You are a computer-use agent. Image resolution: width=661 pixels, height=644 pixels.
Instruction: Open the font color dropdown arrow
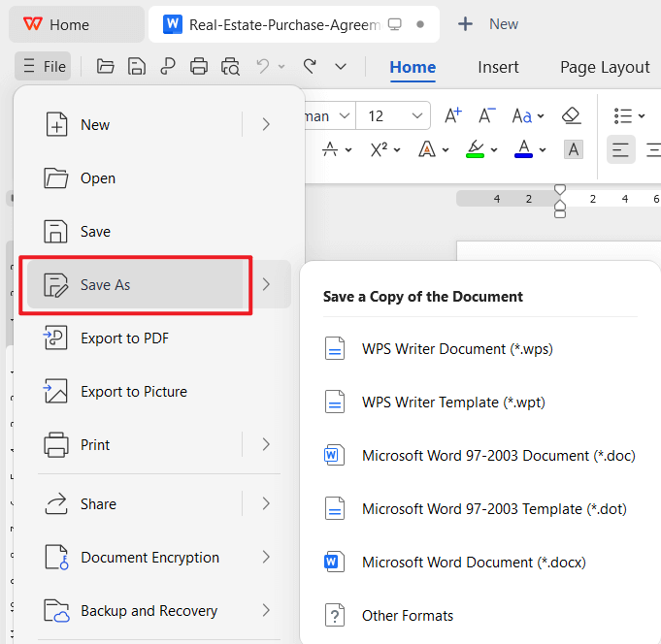[x=543, y=150]
